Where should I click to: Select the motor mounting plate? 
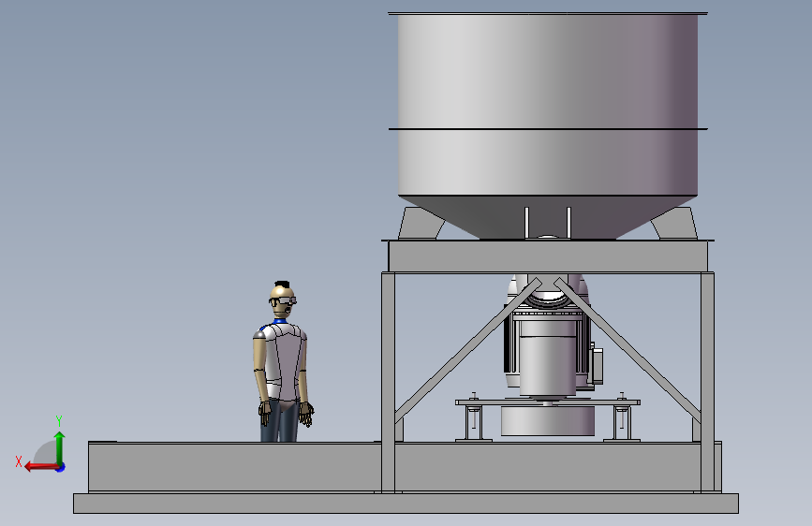tap(548, 402)
